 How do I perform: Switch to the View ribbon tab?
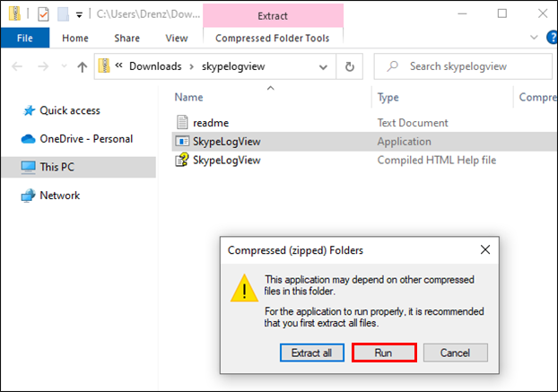[x=177, y=39]
